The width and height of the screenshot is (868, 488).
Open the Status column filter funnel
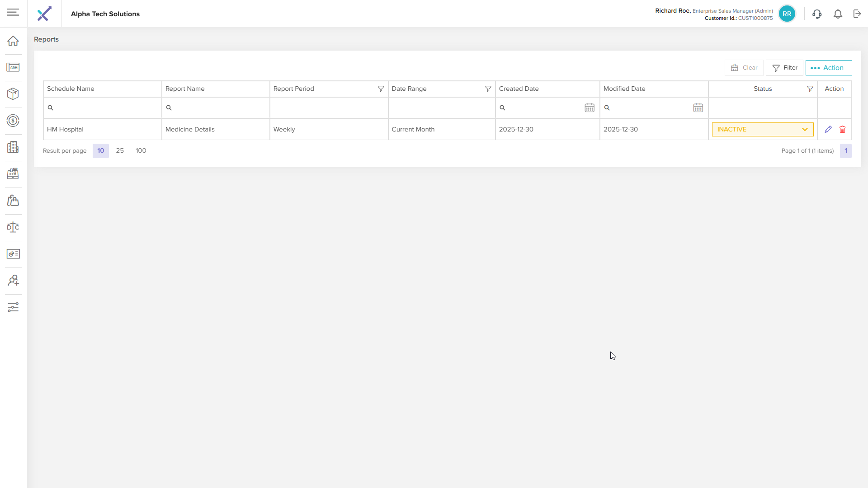[810, 89]
